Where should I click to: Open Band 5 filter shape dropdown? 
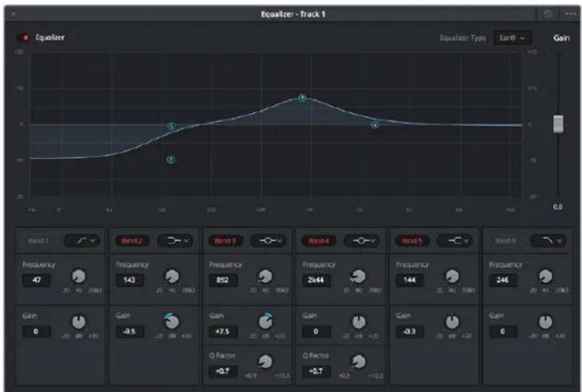pos(456,241)
